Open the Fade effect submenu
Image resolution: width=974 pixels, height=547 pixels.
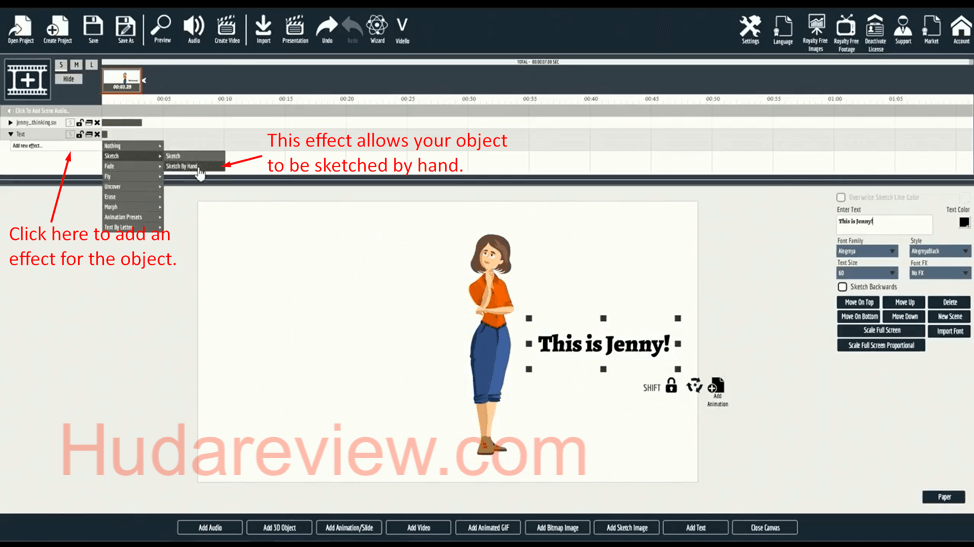click(x=133, y=166)
